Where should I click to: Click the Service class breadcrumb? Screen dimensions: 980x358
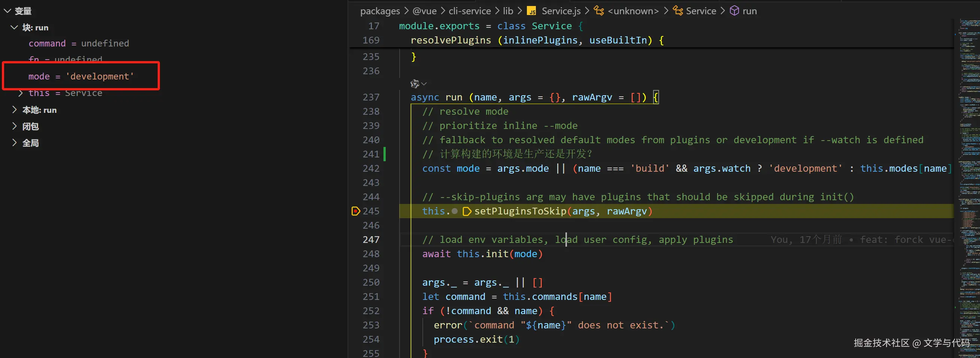[701, 11]
